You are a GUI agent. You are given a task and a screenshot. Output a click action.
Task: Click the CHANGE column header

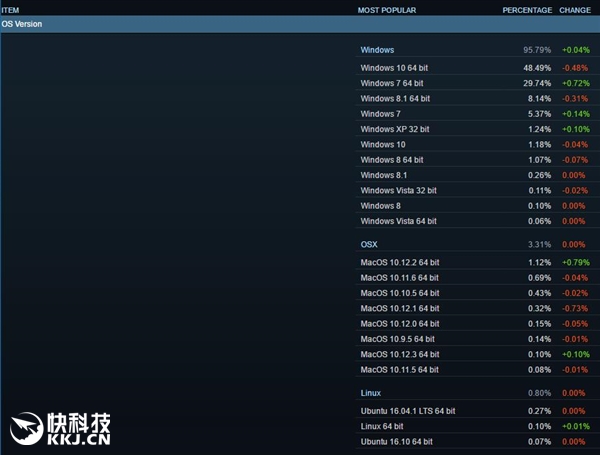click(575, 10)
